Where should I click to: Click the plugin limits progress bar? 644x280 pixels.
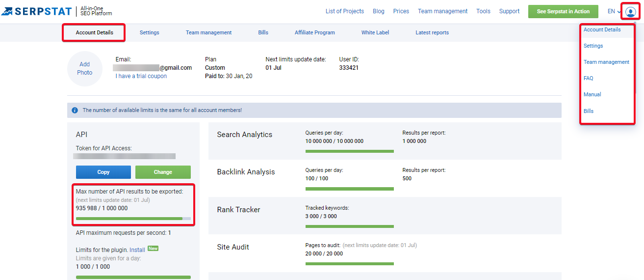(x=133, y=277)
